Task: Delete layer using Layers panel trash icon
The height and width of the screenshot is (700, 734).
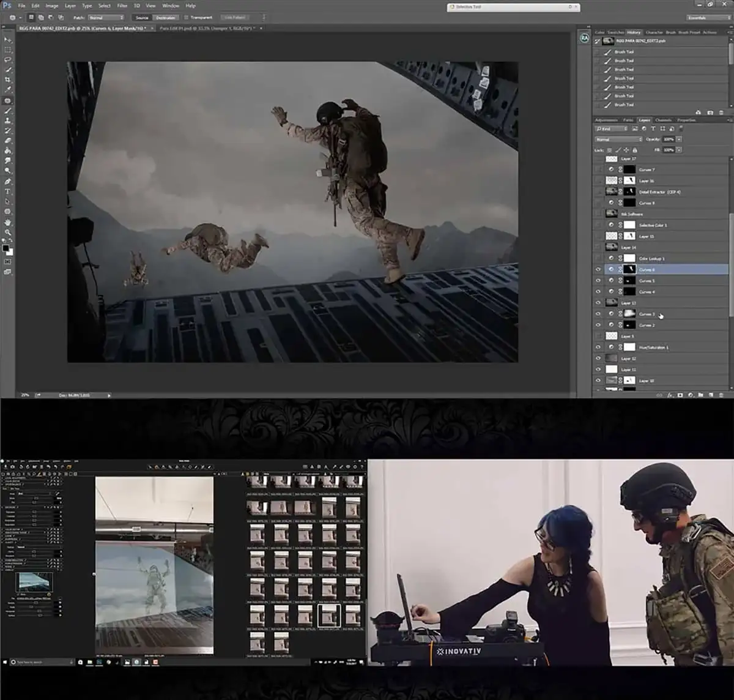Action: pyautogui.click(x=721, y=395)
